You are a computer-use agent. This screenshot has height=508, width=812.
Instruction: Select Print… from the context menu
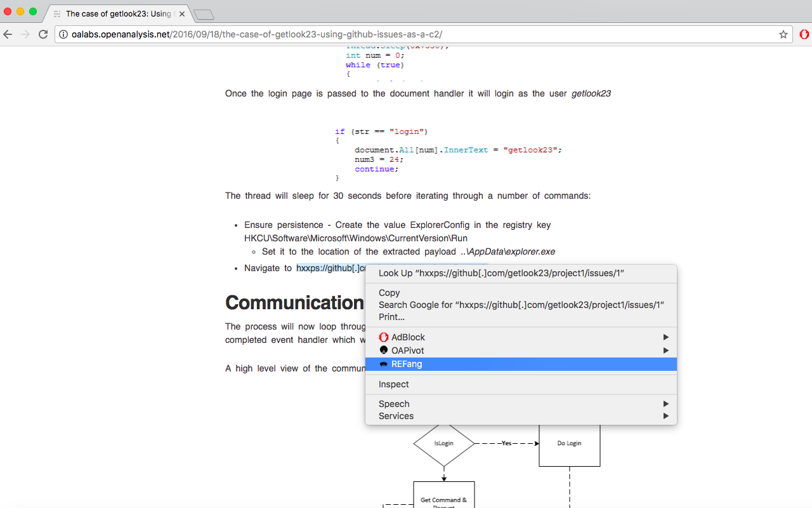click(391, 317)
